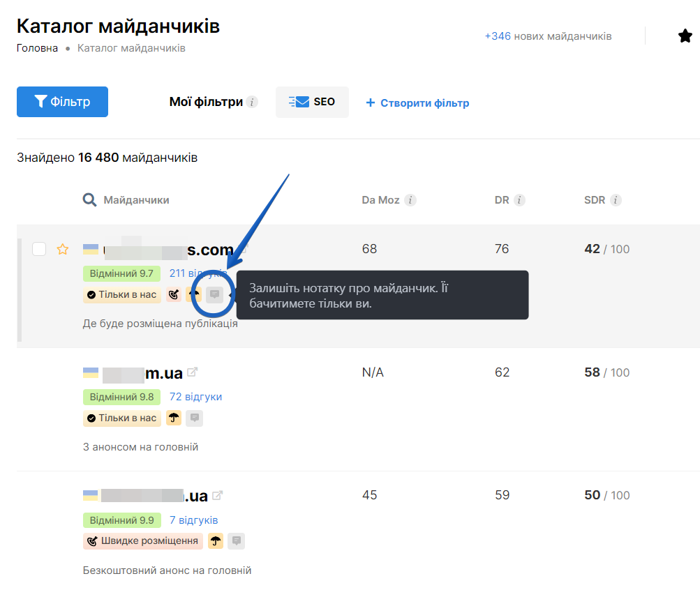Click info icon beside SDR column header
The width and height of the screenshot is (700, 590).
point(616,200)
